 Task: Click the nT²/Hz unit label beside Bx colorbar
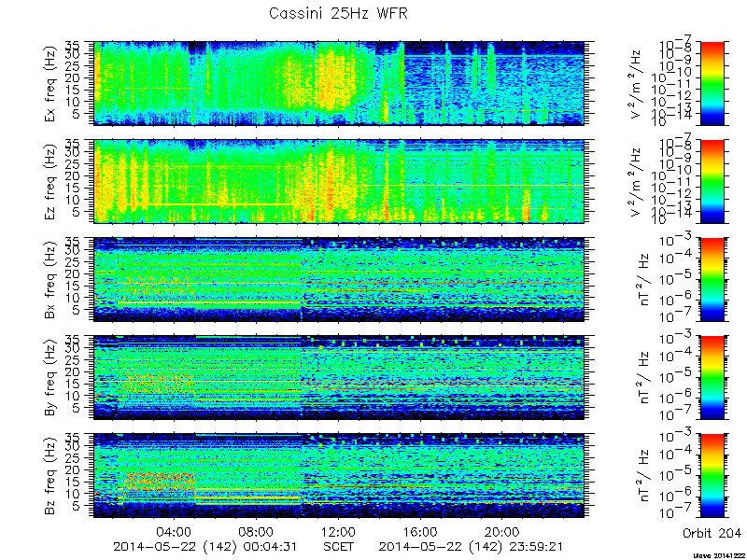click(643, 280)
